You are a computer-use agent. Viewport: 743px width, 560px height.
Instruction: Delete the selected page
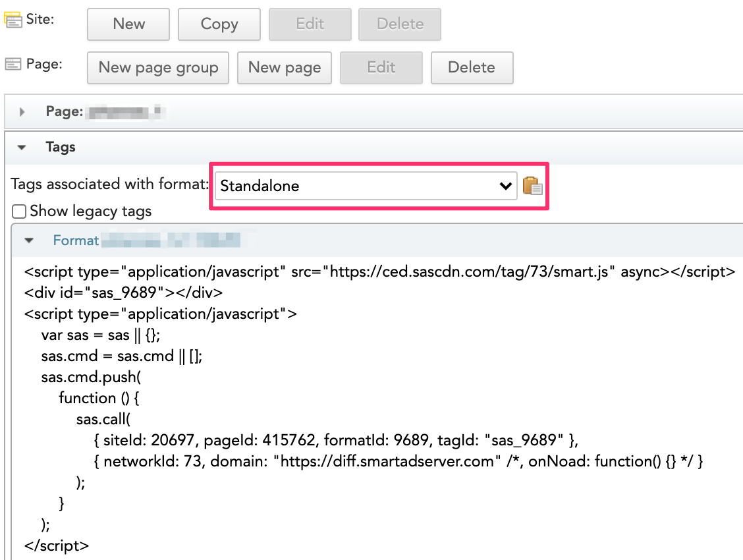pos(471,68)
